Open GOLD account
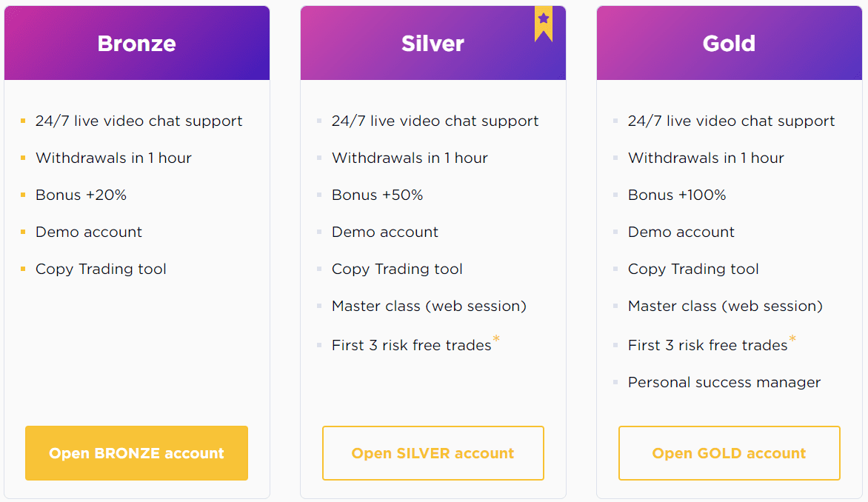The height and width of the screenshot is (502, 868). tap(729, 452)
